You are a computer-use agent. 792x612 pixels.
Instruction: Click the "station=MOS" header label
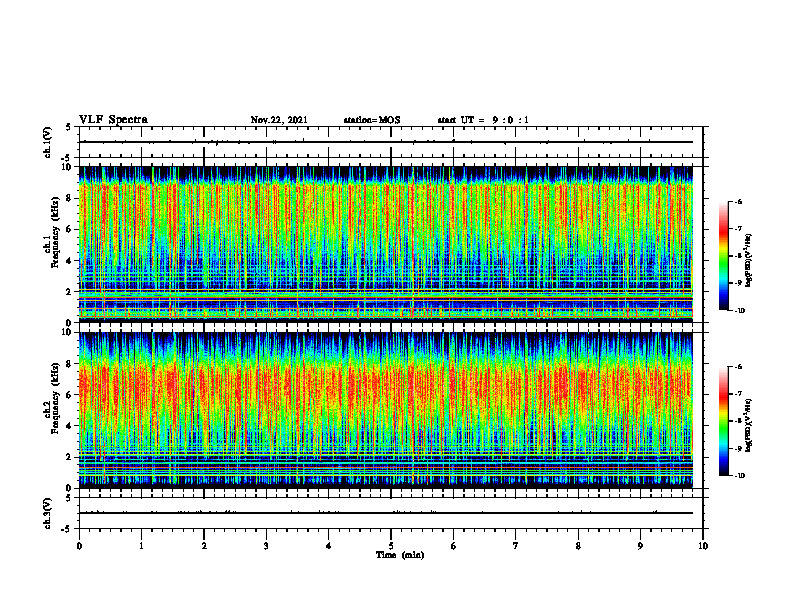[x=372, y=120]
